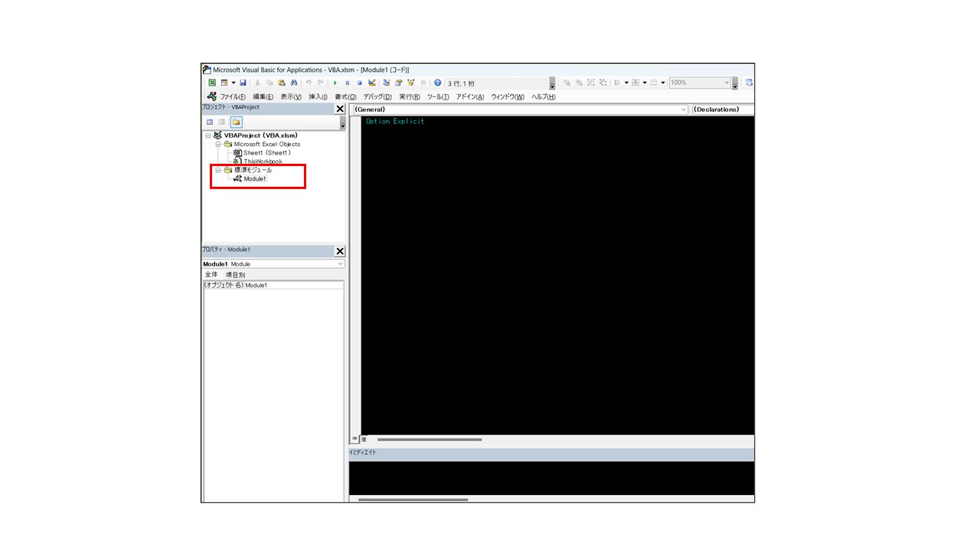980x551 pixels.
Task: Switch to the 全体 properties tab
Action: [x=211, y=274]
